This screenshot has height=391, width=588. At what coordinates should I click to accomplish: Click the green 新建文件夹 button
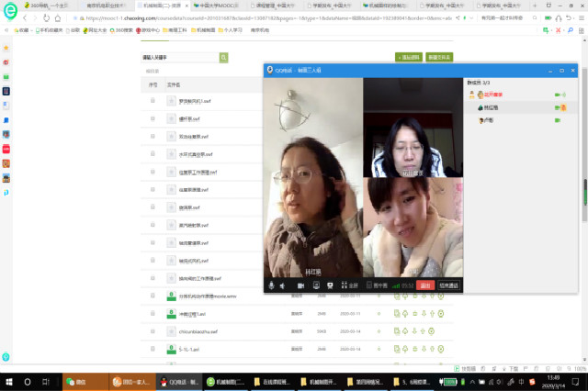tap(437, 58)
